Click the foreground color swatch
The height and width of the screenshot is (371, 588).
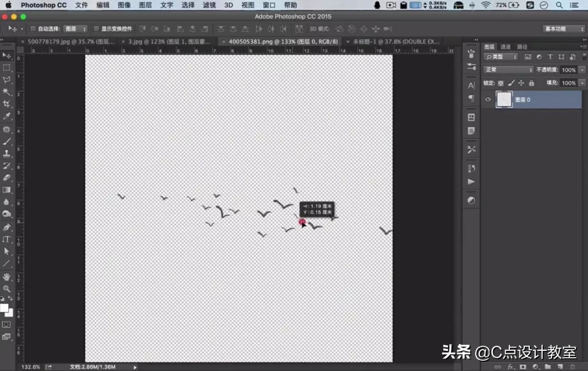point(4,308)
